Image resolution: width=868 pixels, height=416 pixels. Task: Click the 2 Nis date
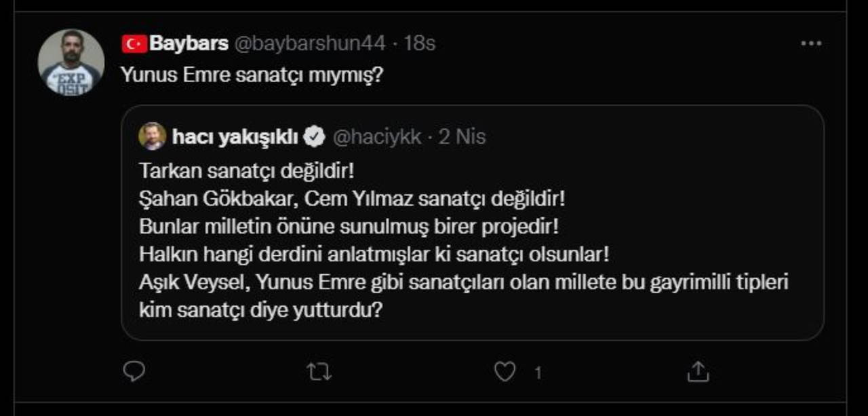pos(462,137)
